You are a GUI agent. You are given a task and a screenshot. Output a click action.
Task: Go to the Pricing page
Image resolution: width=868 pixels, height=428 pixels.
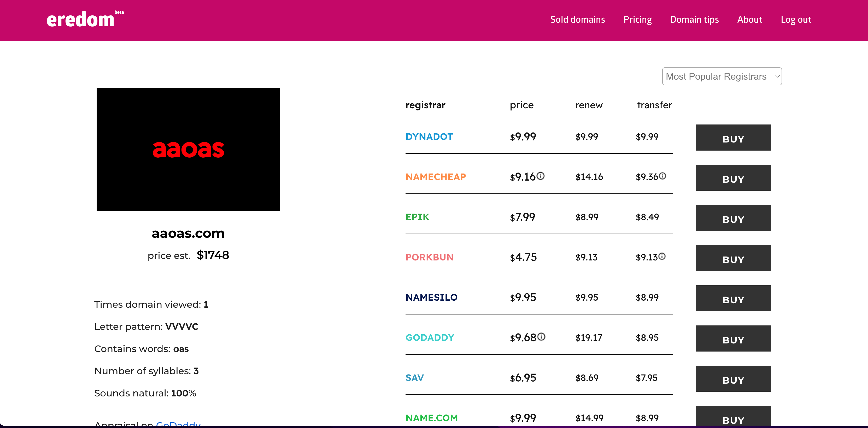coord(637,20)
